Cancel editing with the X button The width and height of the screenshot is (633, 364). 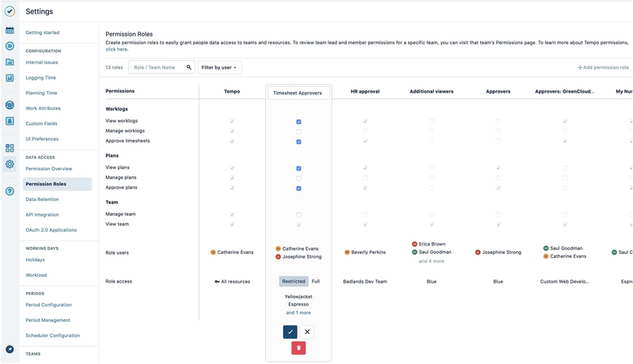(x=307, y=332)
